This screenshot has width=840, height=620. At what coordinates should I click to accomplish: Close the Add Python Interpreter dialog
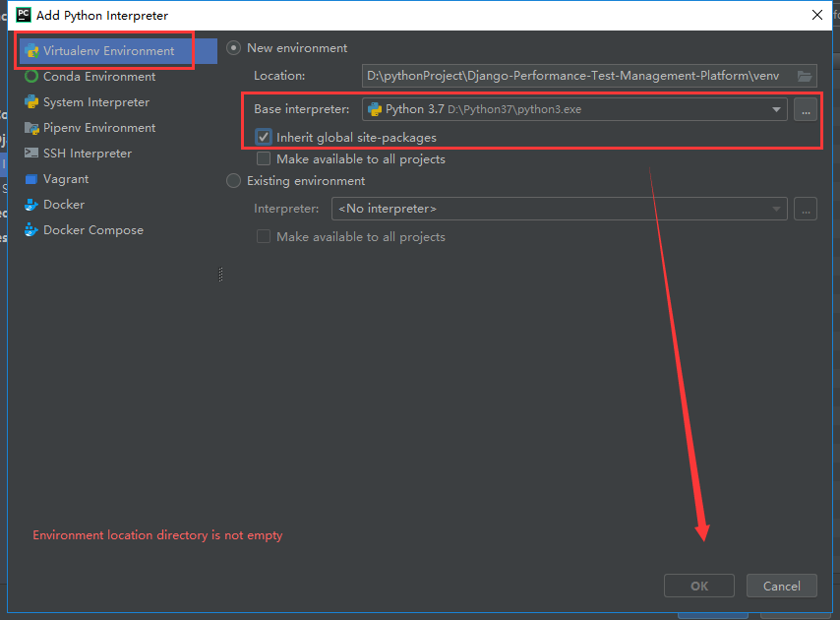pos(817,15)
